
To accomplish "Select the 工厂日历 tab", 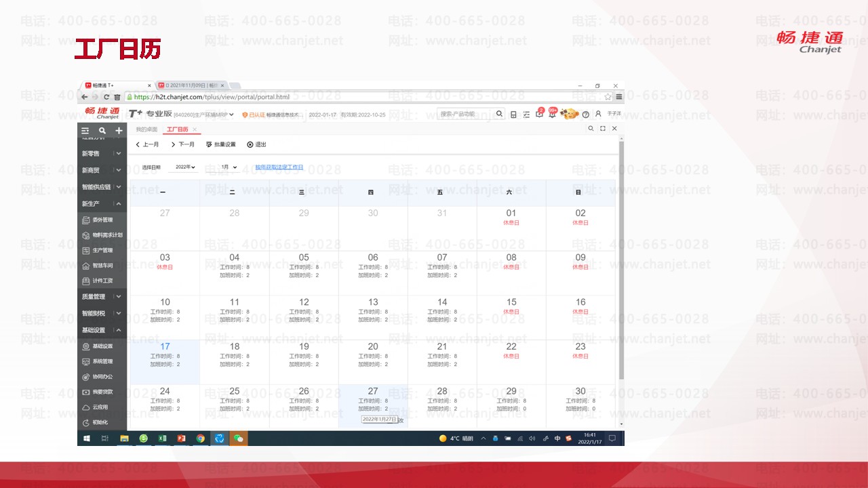I will 178,129.
